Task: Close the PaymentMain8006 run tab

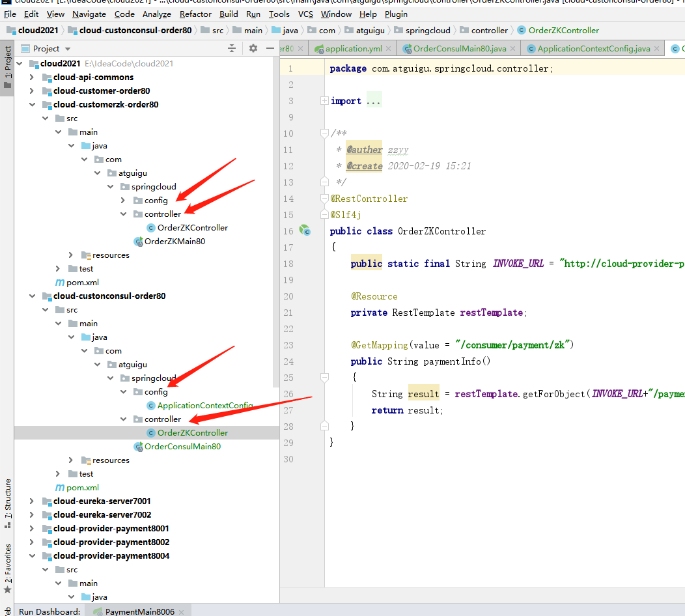Action: [x=181, y=612]
